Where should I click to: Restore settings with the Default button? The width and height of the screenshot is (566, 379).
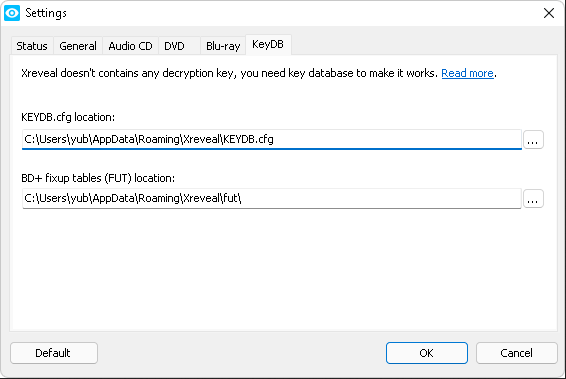coord(54,353)
